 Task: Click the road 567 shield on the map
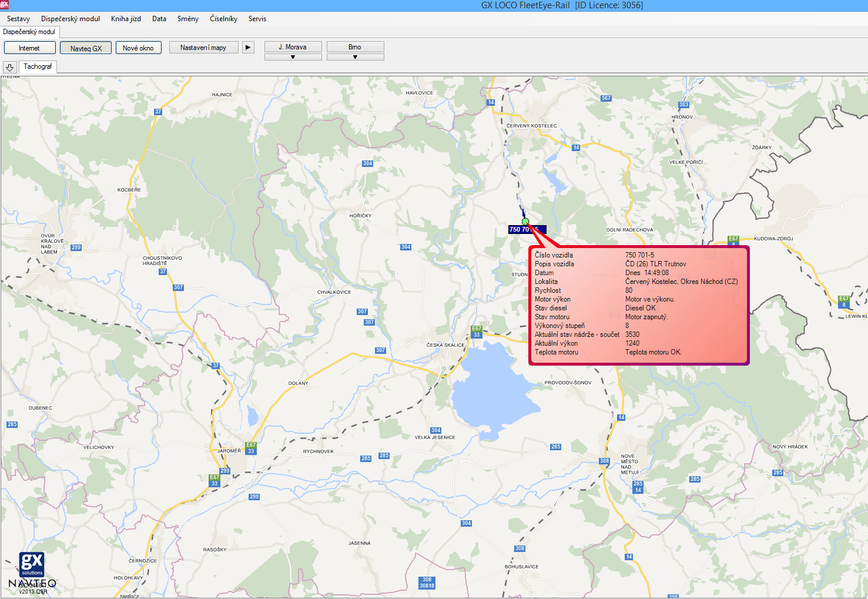point(606,98)
